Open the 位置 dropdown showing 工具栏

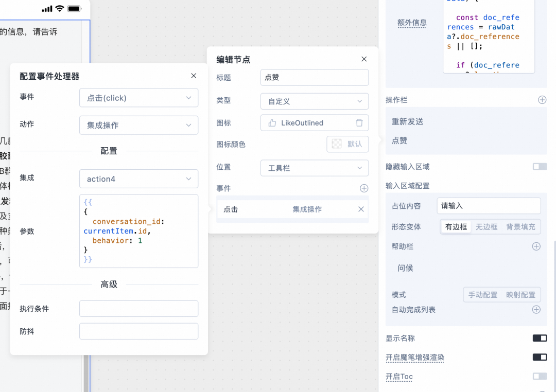pyautogui.click(x=314, y=168)
